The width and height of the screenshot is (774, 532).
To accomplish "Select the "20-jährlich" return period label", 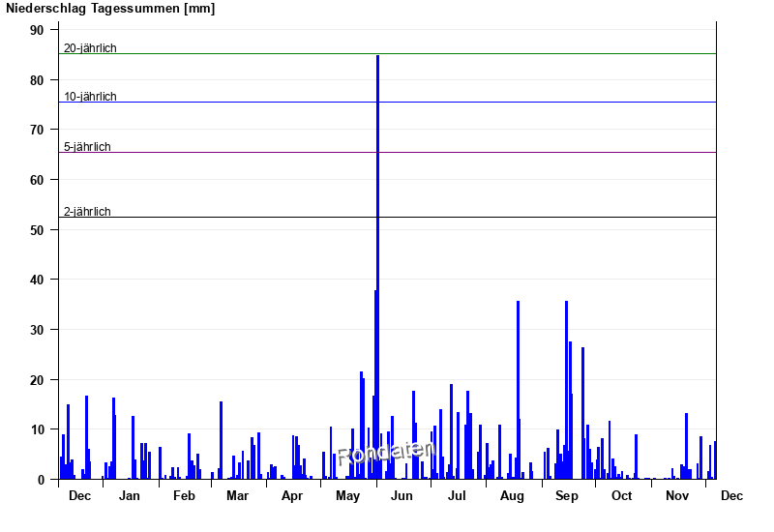I will tap(90, 48).
